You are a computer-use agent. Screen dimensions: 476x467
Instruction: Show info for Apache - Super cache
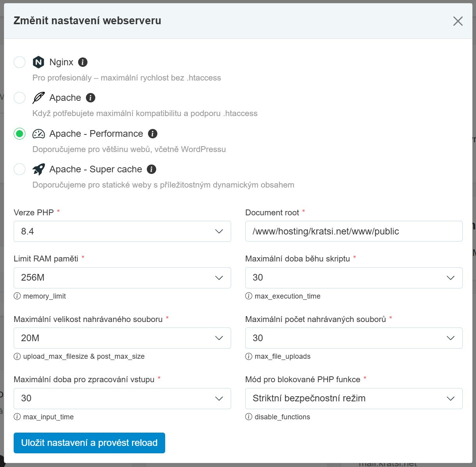(x=152, y=169)
